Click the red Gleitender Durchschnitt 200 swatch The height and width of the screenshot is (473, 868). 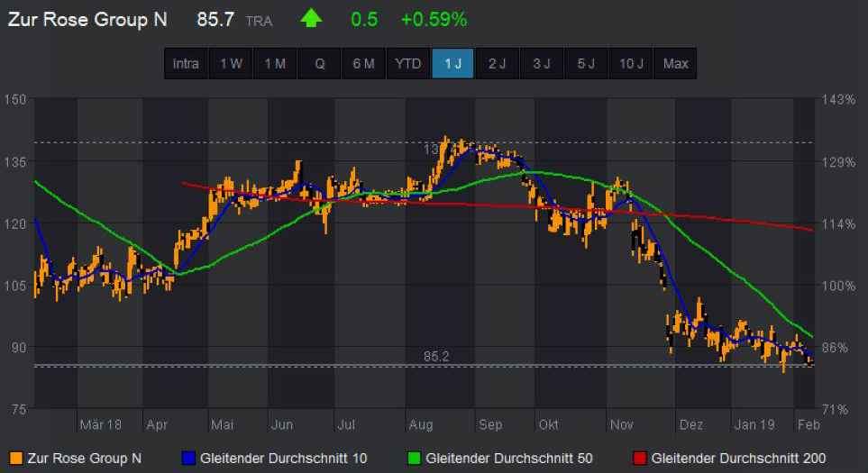[640, 458]
